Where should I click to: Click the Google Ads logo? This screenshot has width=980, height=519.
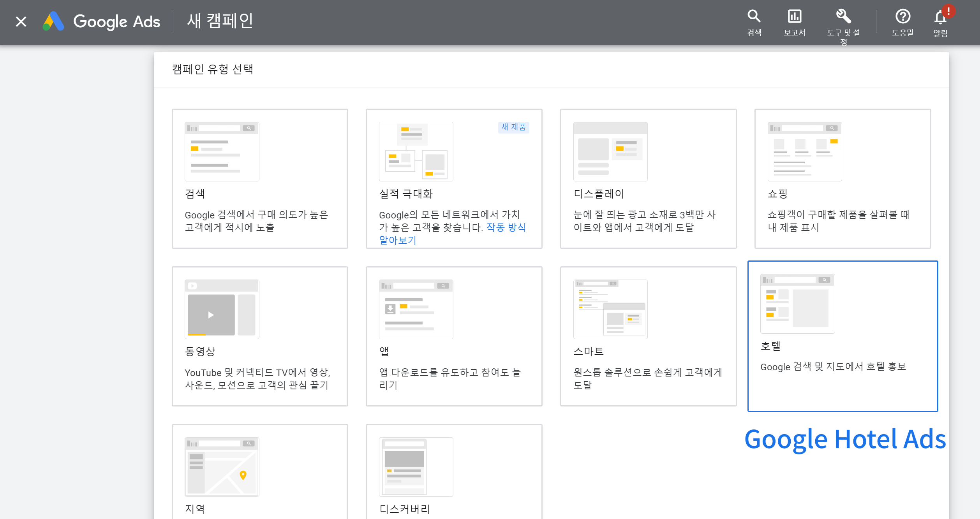click(x=102, y=21)
